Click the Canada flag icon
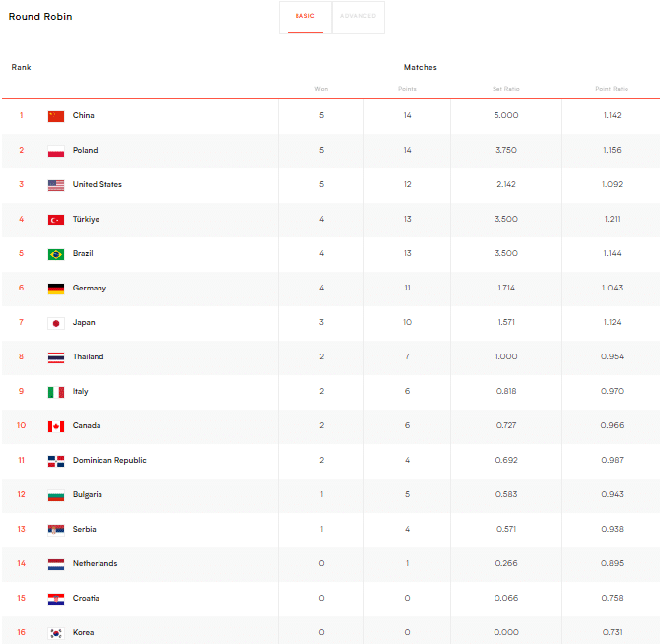 click(56, 426)
